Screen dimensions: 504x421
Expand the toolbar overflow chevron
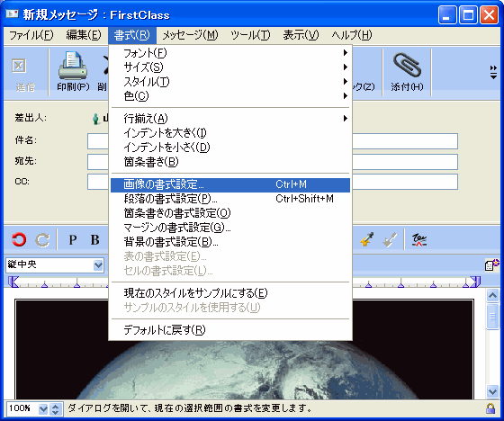493,72
